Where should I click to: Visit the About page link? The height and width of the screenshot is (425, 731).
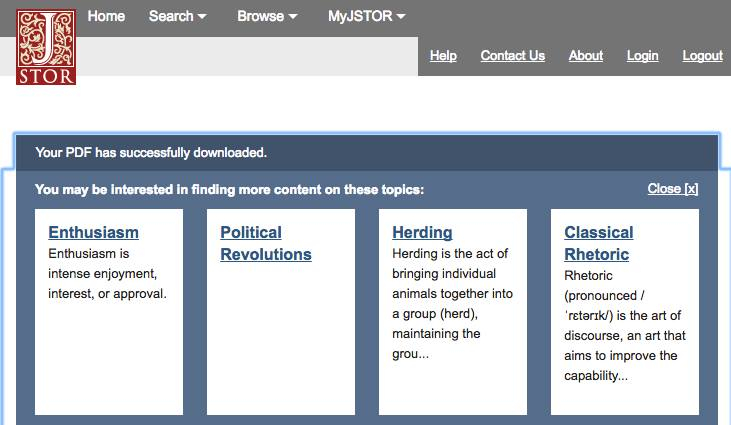tap(586, 56)
